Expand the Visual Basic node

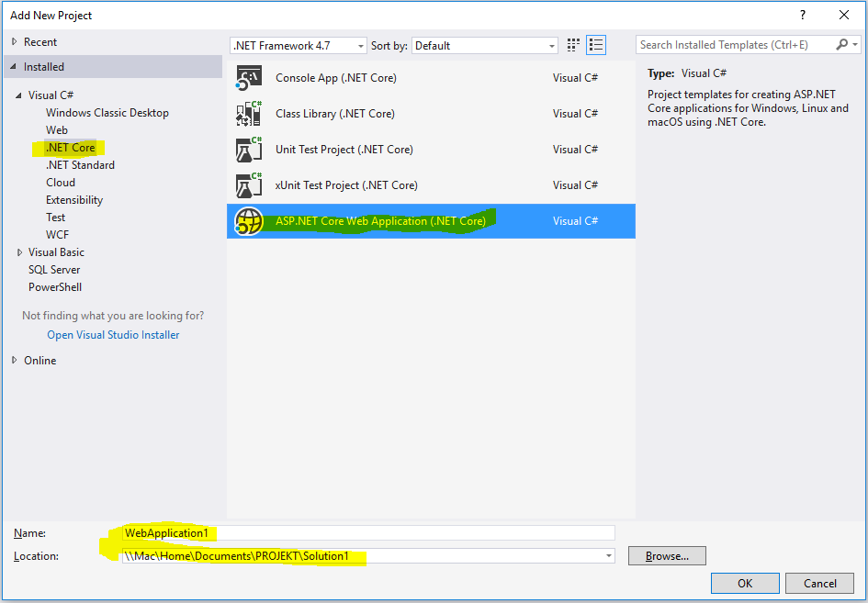[x=20, y=252]
